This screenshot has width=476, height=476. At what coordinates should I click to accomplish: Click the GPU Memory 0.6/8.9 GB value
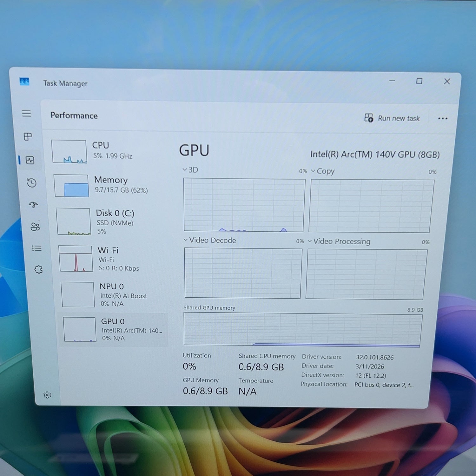point(205,391)
